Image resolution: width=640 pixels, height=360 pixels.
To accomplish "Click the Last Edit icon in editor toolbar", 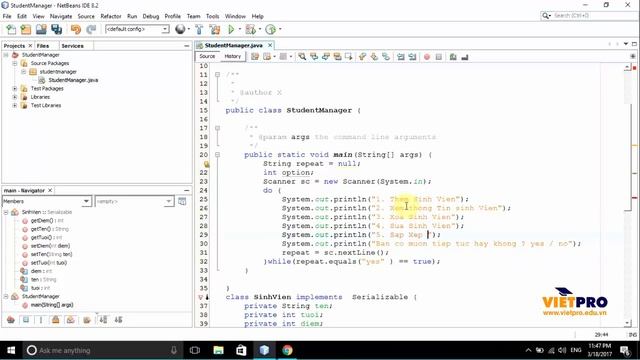I will coord(255,57).
